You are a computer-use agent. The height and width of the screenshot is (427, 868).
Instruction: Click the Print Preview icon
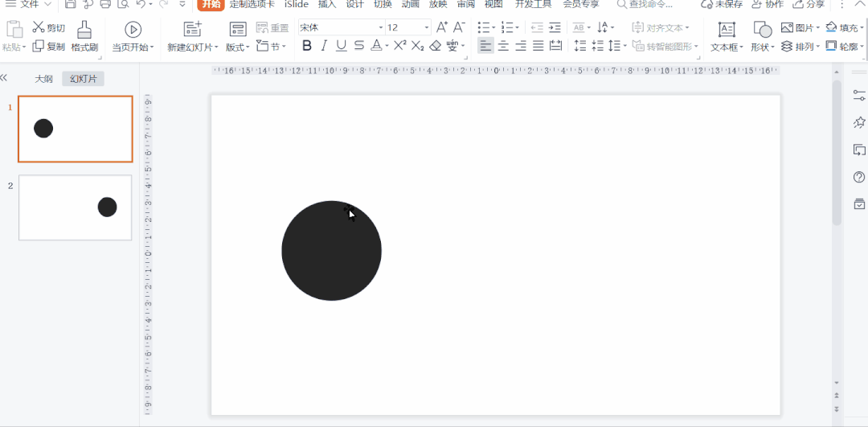(x=123, y=4)
